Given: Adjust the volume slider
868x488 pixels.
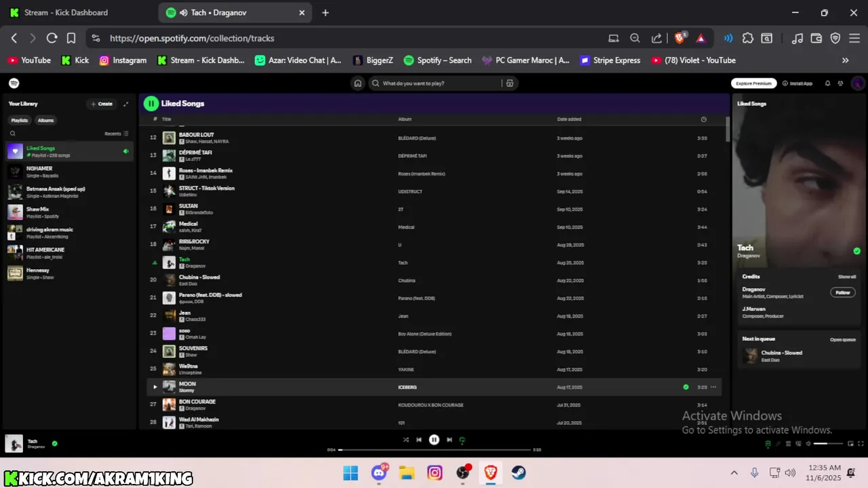Looking at the screenshot, I should coord(828,443).
